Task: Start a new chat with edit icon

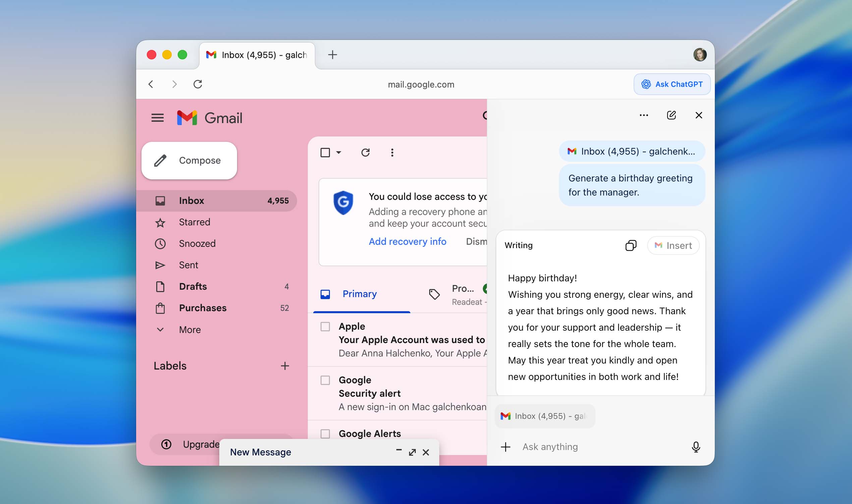Action: point(671,115)
